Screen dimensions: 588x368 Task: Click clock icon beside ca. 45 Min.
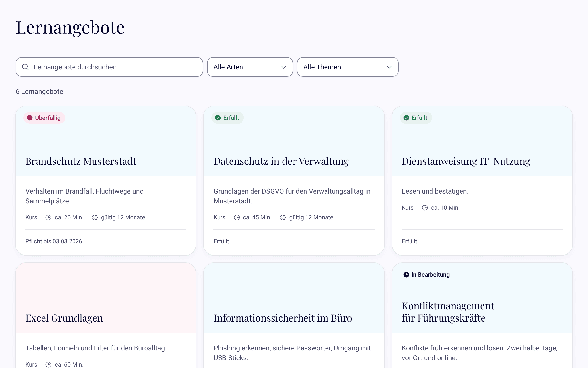(x=237, y=217)
